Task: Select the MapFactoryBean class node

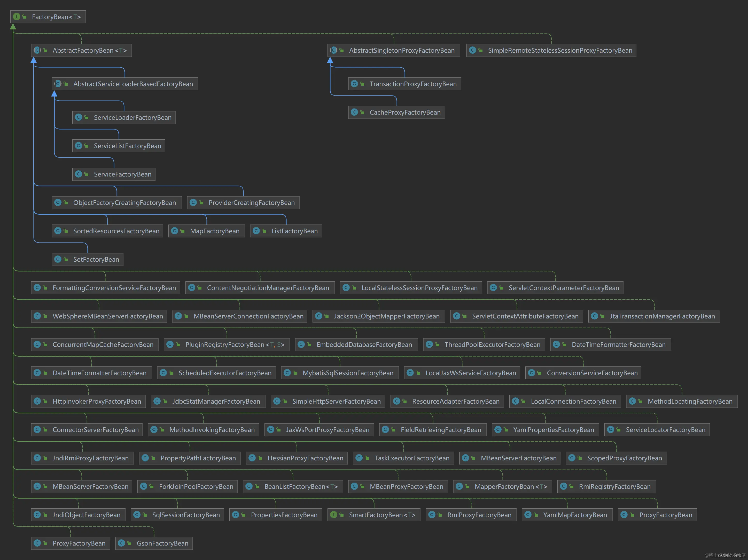Action: click(214, 231)
